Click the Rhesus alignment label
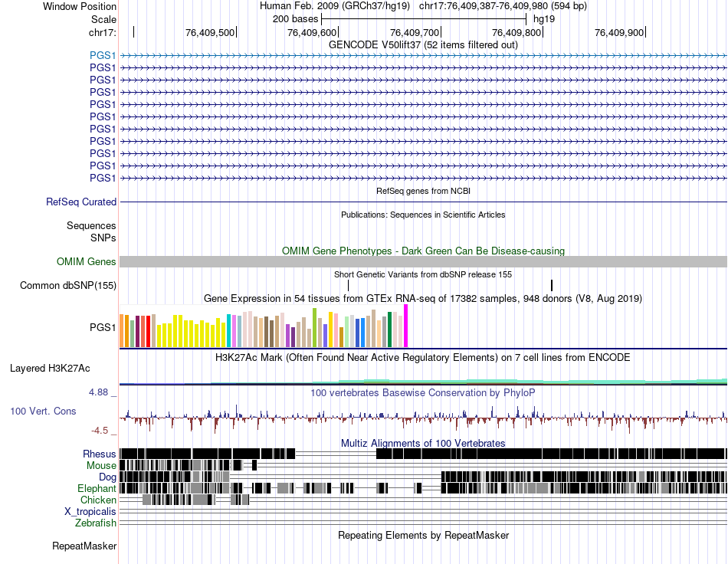This screenshot has width=728, height=564. [100, 454]
